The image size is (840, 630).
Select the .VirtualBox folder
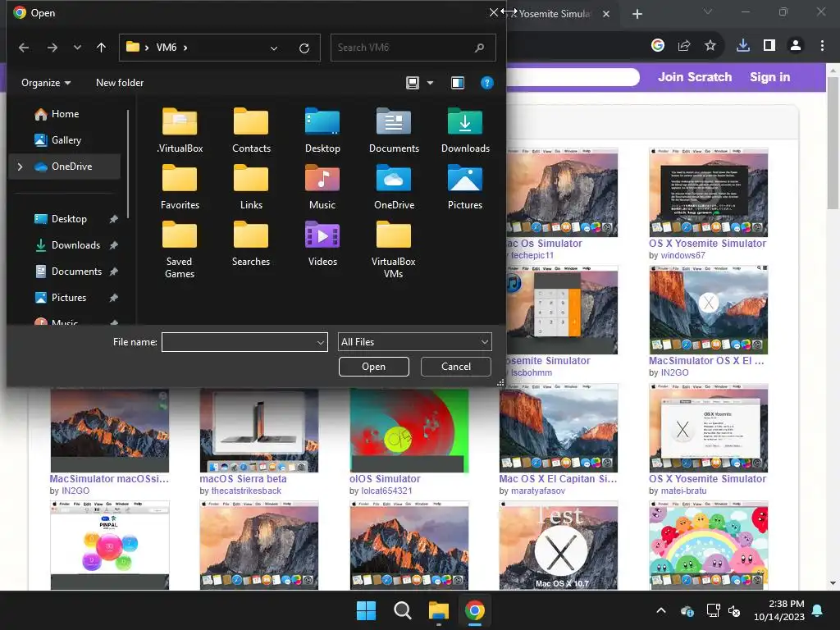click(180, 130)
